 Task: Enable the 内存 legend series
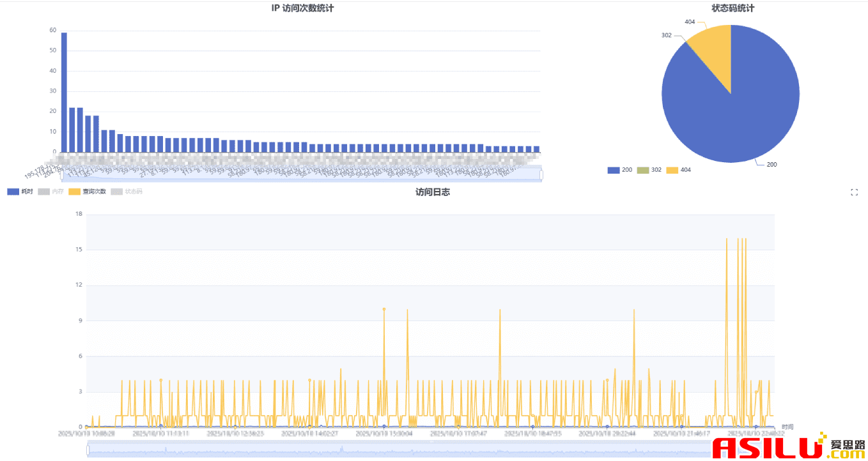[x=50, y=192]
